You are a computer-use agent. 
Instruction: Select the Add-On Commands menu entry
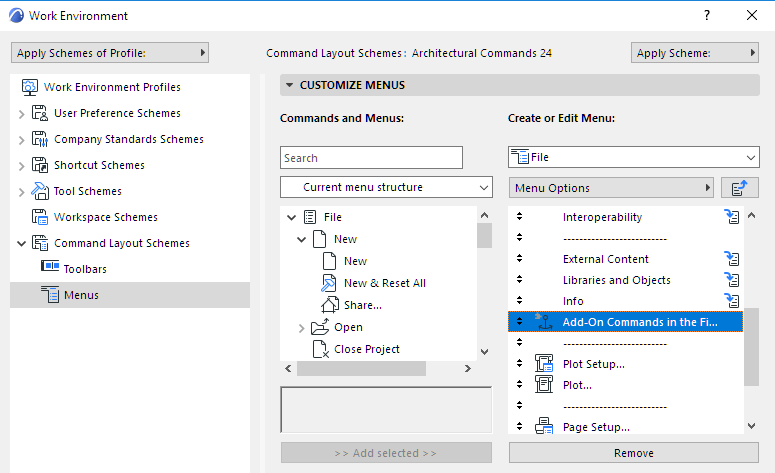click(x=639, y=322)
